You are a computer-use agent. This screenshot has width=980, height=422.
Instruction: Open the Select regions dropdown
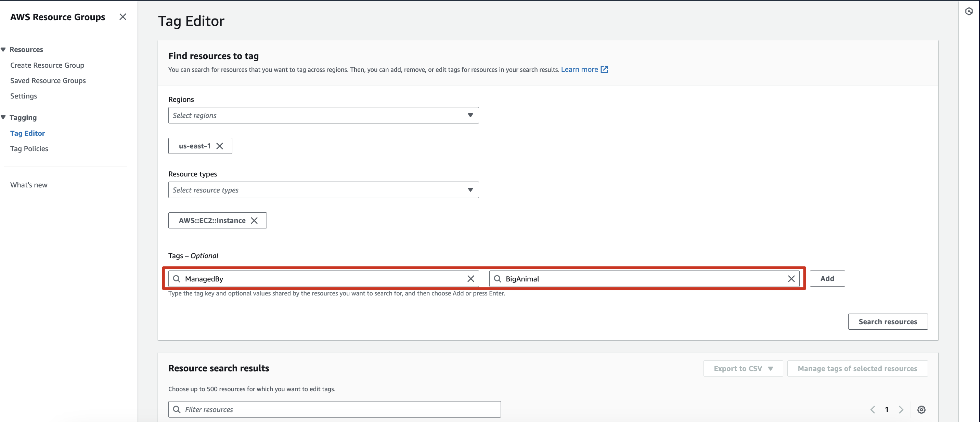coord(323,115)
